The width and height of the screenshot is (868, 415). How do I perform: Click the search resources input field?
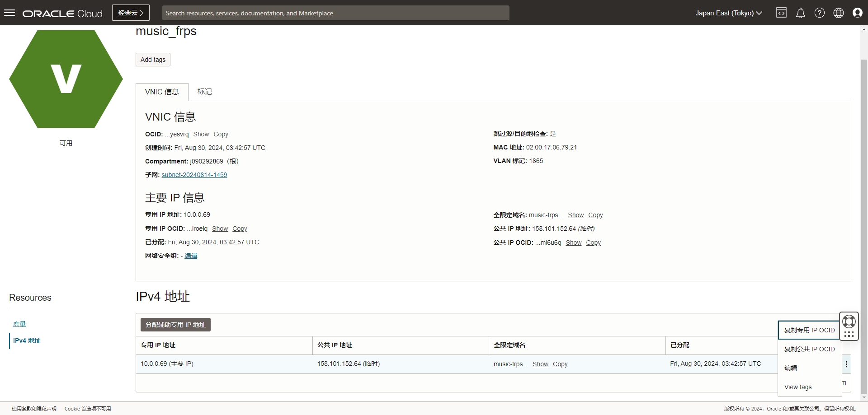(335, 13)
